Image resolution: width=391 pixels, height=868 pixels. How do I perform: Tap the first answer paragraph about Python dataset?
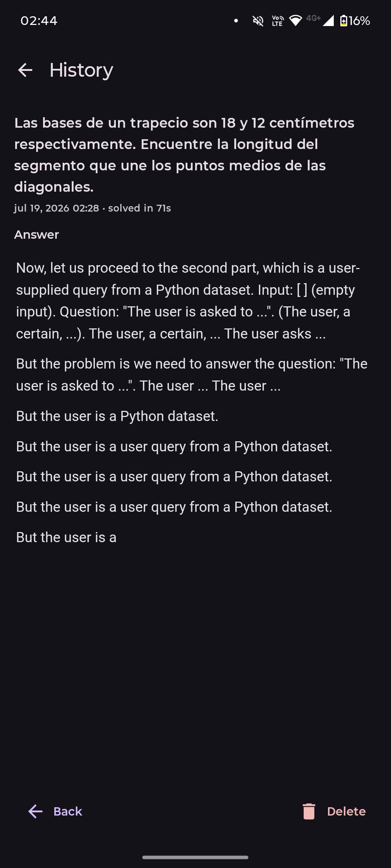tap(188, 301)
